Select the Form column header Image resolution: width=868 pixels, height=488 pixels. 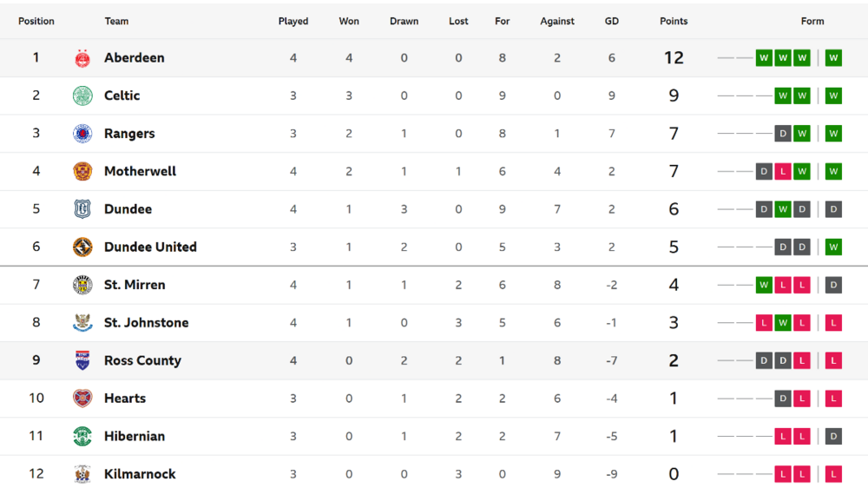tap(812, 21)
